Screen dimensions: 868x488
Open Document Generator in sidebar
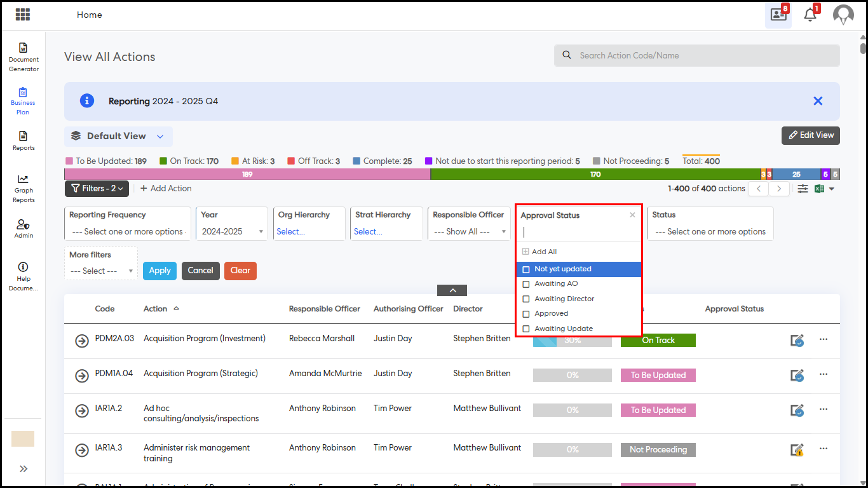click(x=24, y=57)
